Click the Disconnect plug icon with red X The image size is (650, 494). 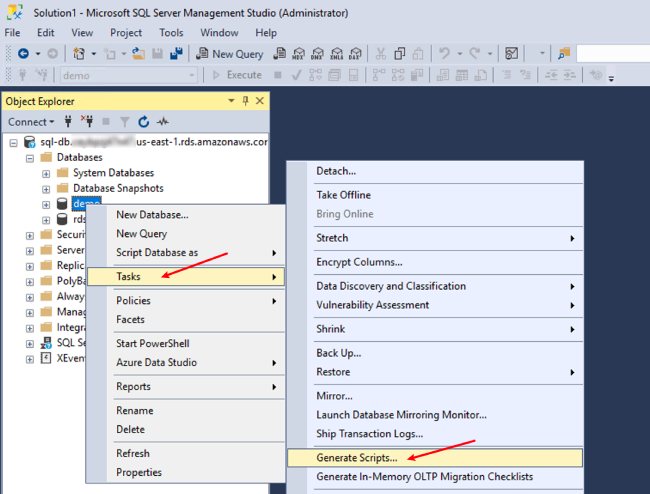[x=87, y=121]
